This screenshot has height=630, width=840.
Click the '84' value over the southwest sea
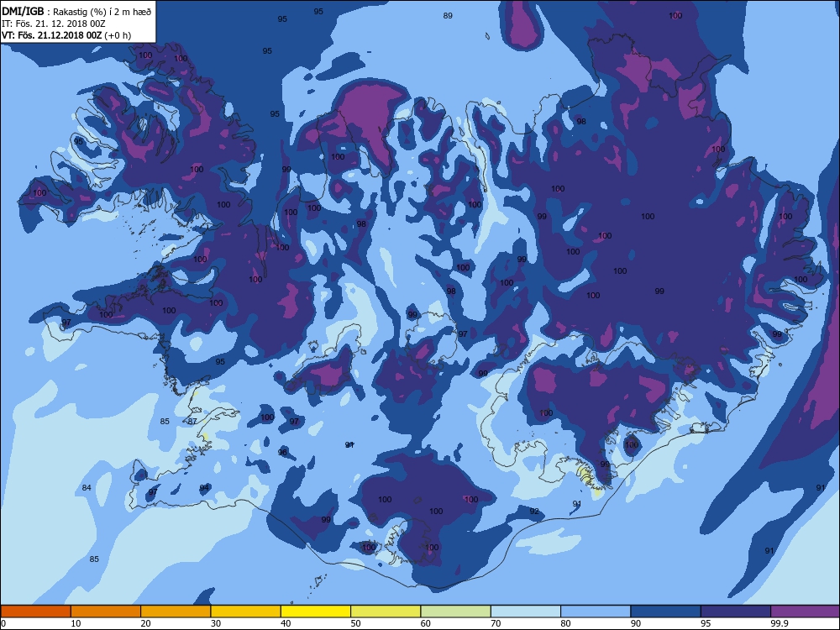click(87, 487)
